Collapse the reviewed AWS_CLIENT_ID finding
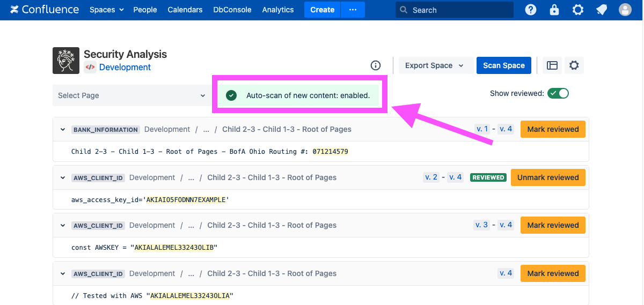The height and width of the screenshot is (305, 644). [x=63, y=178]
